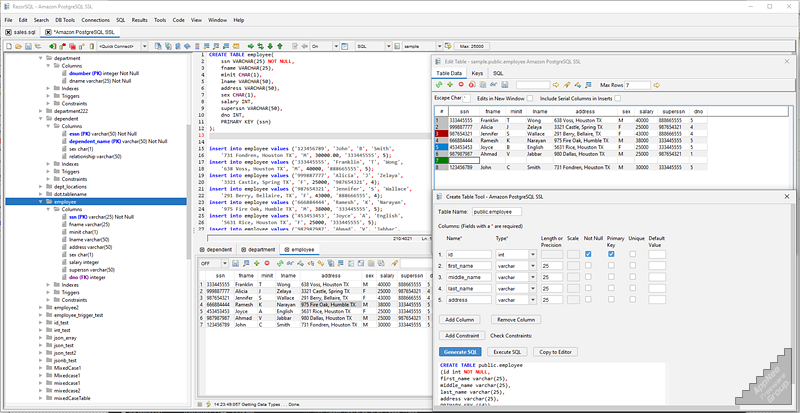Screen dimensions: 800x413
Task: Open the type dropdown for last_name column
Action: click(533, 289)
